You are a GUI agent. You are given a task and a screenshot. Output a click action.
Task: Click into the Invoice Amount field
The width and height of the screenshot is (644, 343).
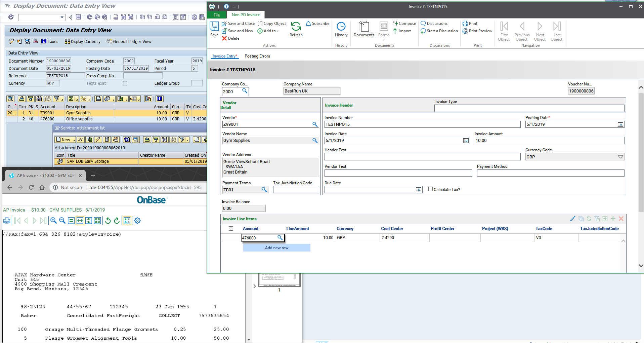pos(549,141)
